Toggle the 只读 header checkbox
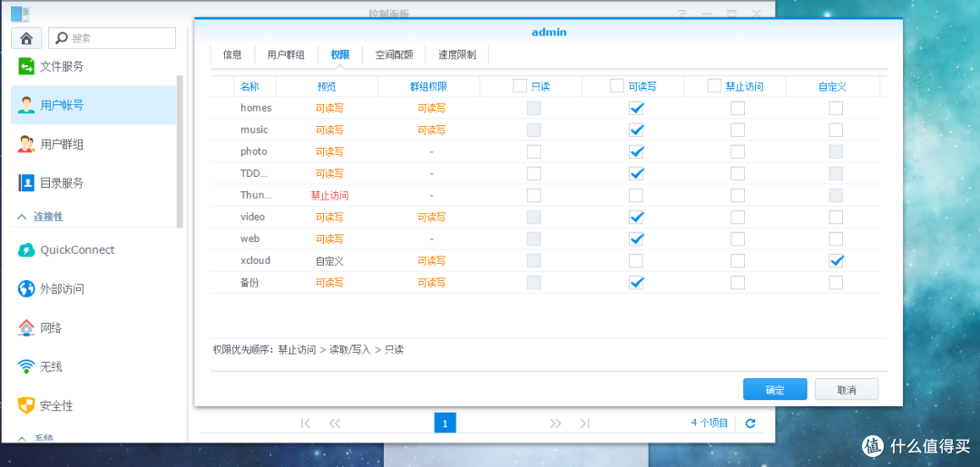Screen dimensions: 980x467 point(519,85)
